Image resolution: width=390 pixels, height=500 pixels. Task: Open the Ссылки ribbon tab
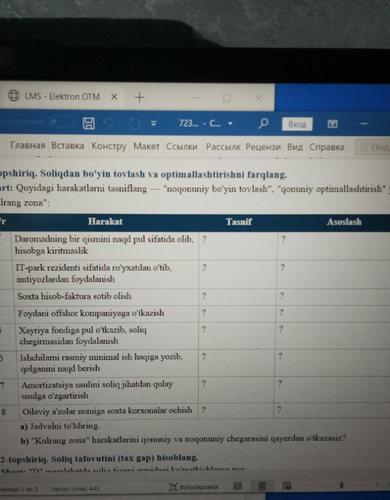tap(182, 147)
